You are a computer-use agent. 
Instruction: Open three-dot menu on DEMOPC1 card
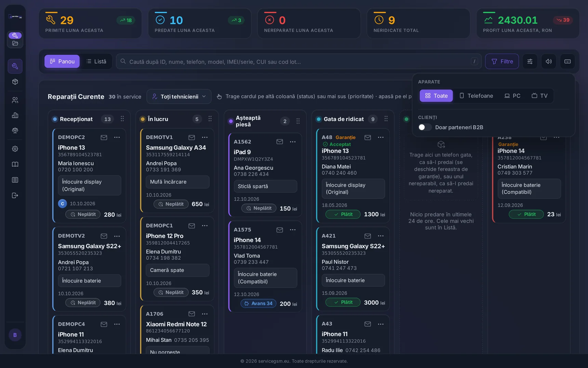[205, 226]
